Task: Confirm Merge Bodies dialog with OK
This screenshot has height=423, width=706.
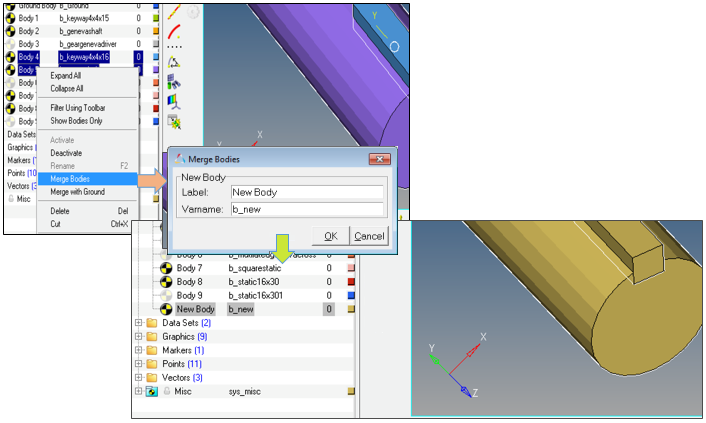Action: (330, 236)
